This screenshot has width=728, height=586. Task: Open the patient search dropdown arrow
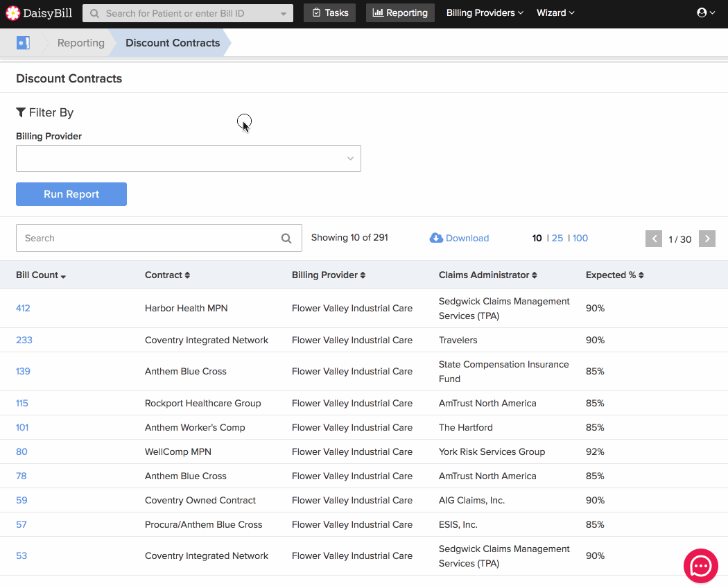pos(284,13)
